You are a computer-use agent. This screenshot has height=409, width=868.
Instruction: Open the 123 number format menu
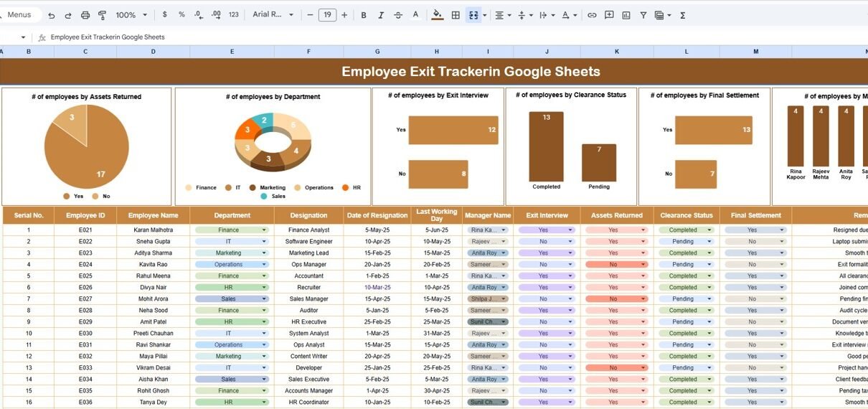click(x=234, y=15)
